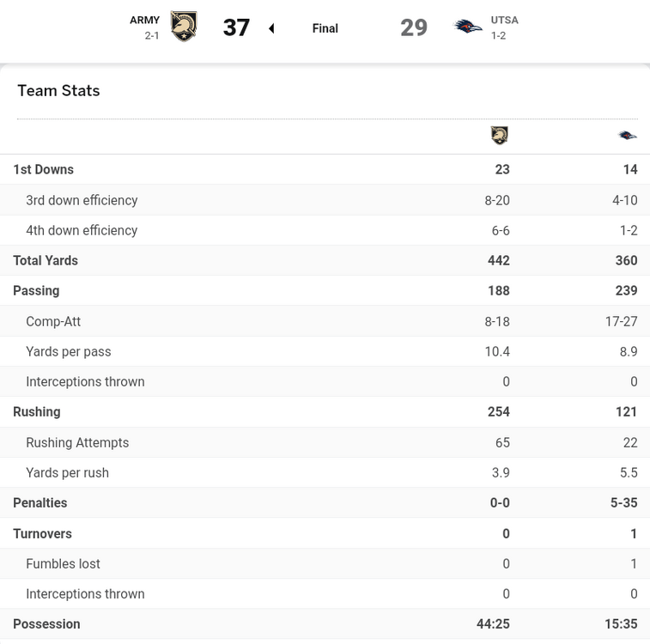Screen dimensions: 650x644
Task: Open the ARMY team name link
Action: tap(144, 20)
